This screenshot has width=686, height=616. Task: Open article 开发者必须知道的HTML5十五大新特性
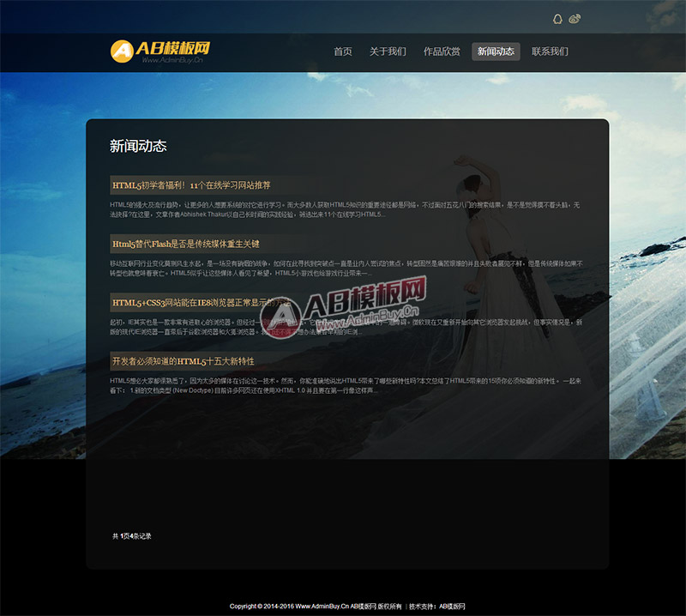(184, 361)
